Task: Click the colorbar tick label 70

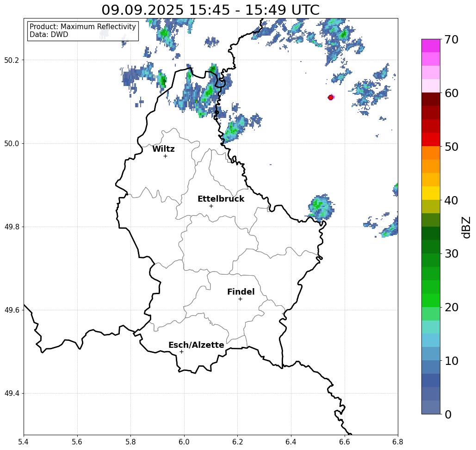Action: [x=451, y=39]
